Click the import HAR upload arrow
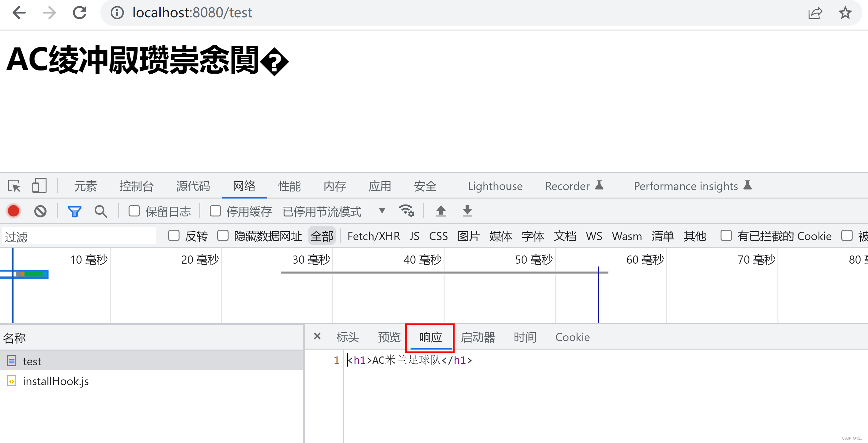The image size is (868, 443). (x=441, y=211)
